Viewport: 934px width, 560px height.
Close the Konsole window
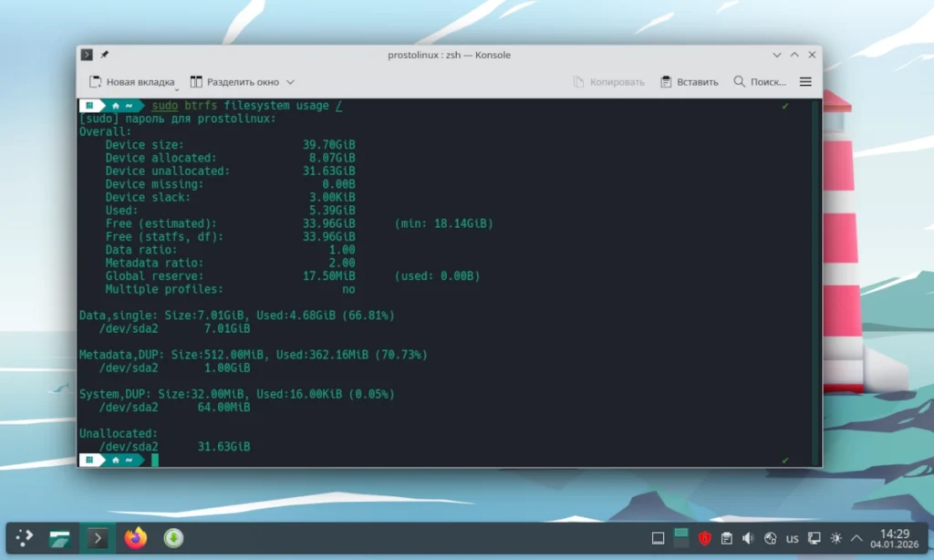(812, 55)
